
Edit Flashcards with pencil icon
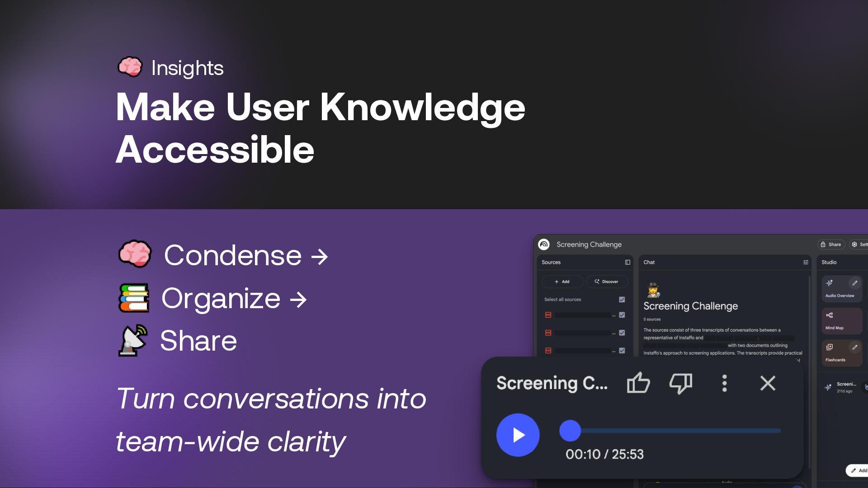(854, 347)
